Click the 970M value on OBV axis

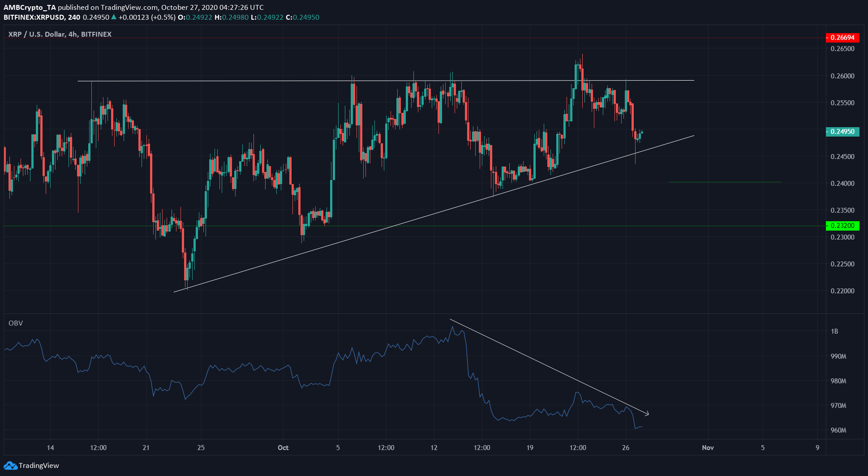point(838,406)
